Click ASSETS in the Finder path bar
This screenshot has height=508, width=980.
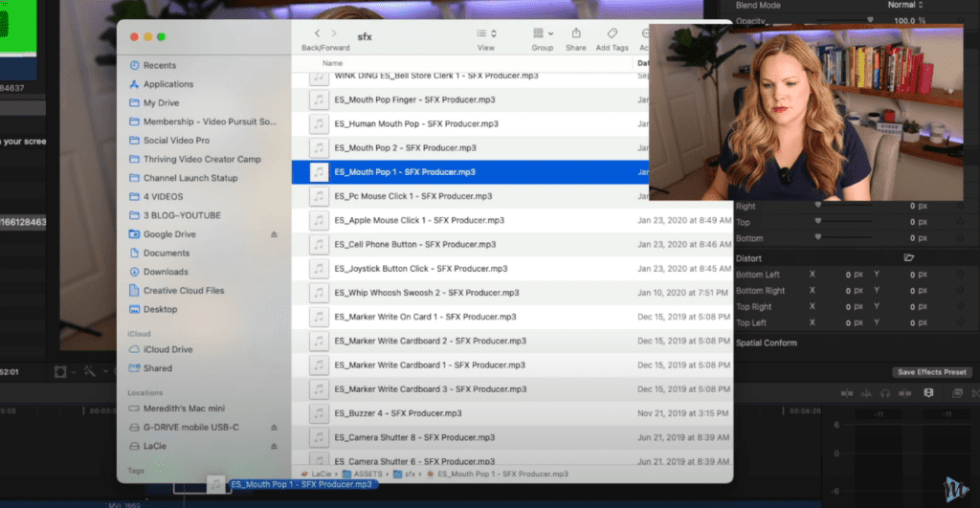363,475
